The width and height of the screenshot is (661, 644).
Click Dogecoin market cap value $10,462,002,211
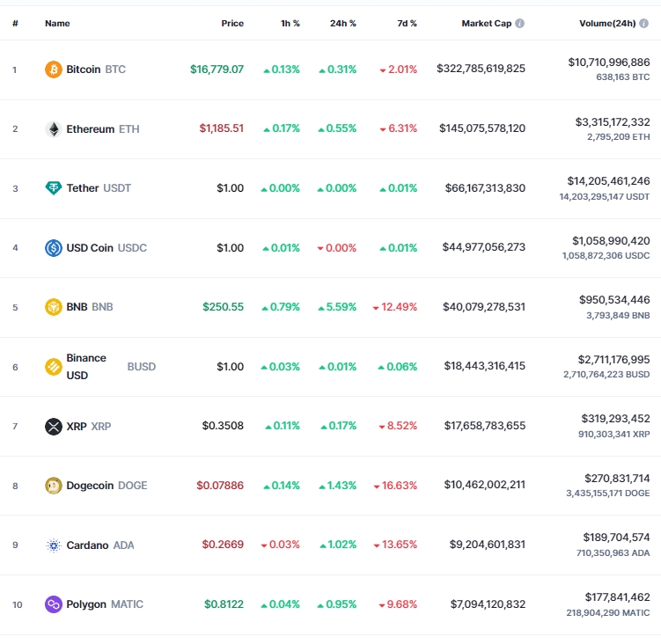pos(484,485)
